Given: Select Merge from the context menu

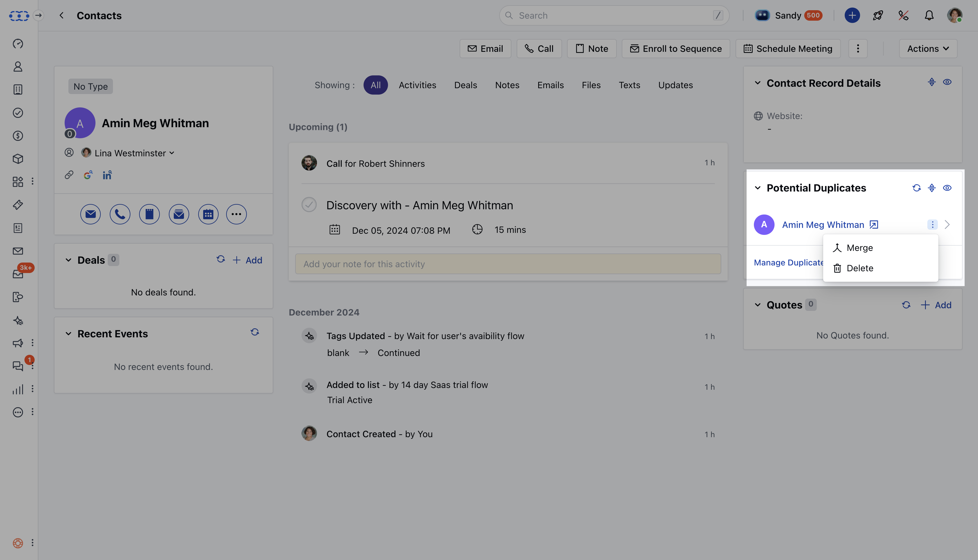Looking at the screenshot, I should [859, 248].
